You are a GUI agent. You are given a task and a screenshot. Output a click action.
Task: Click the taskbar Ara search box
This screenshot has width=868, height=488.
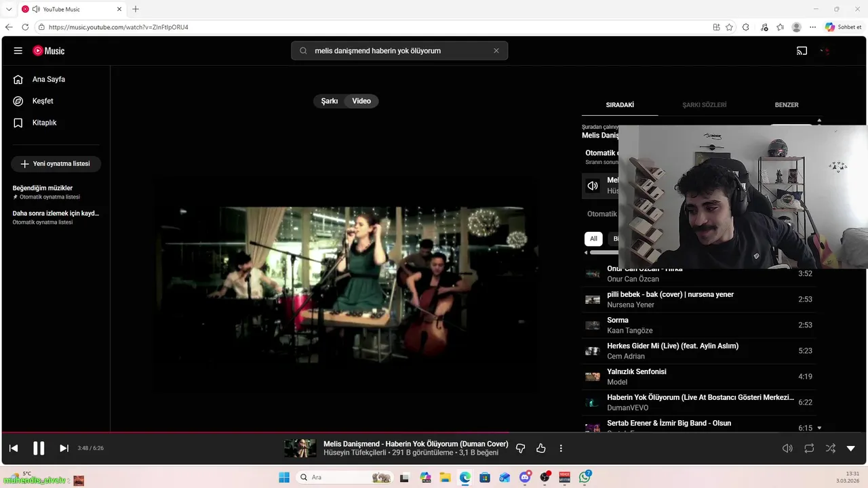[344, 477]
